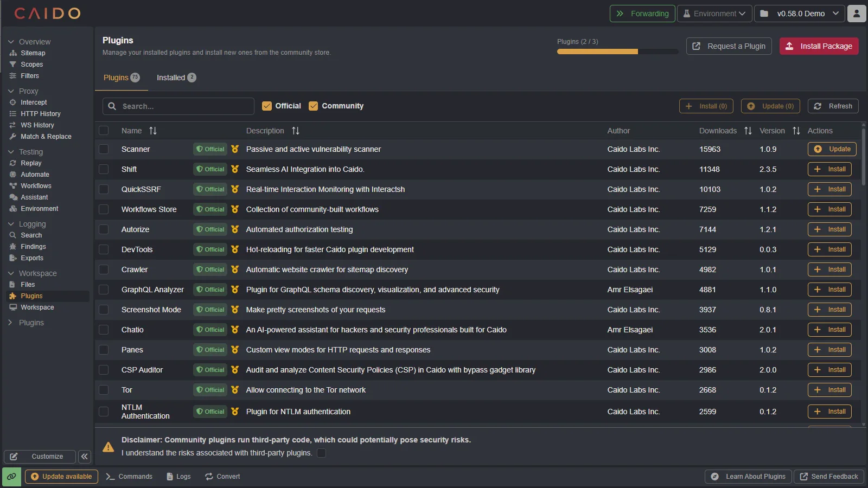Click the Customize sidebar button

(40, 457)
